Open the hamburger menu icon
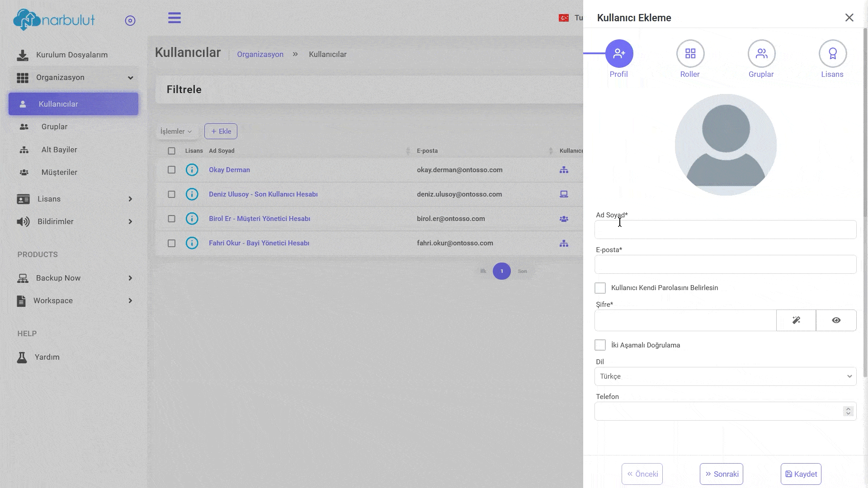The height and width of the screenshot is (488, 868). [x=175, y=18]
